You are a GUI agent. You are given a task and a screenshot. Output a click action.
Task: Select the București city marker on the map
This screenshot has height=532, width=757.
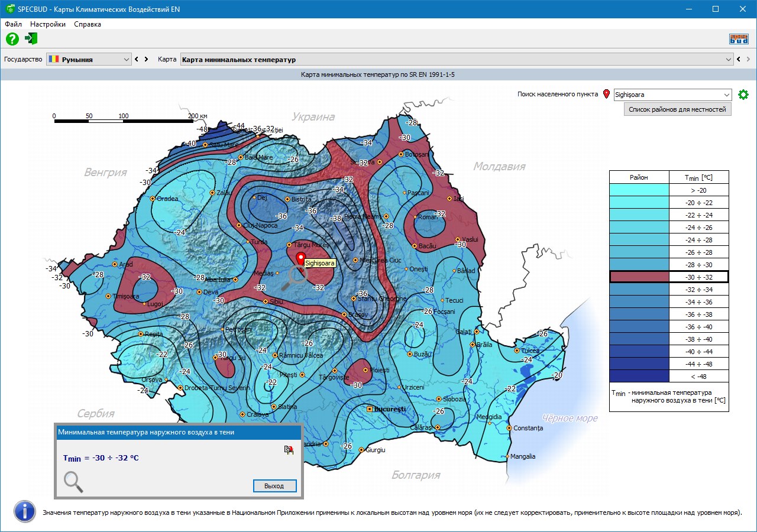(x=370, y=408)
